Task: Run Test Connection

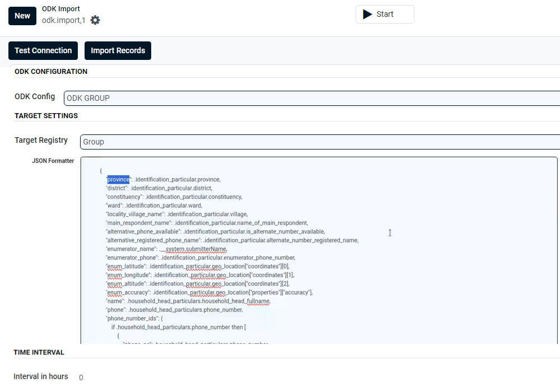Action: coord(43,50)
